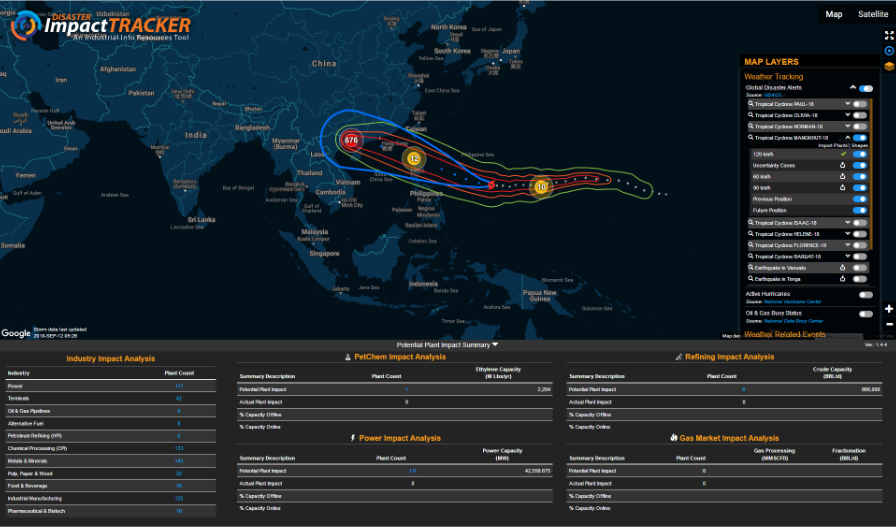Disable Tropical Cyclone MANGKHUT-18 layer switch

(859, 138)
